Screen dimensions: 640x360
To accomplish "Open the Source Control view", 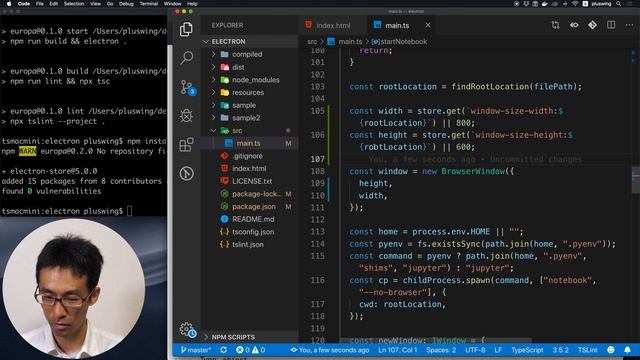I will click(188, 87).
